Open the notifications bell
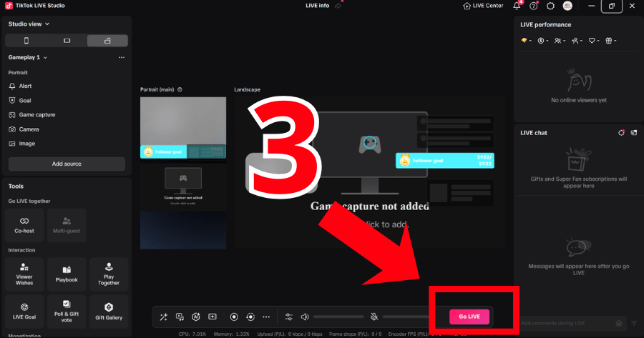 click(517, 6)
